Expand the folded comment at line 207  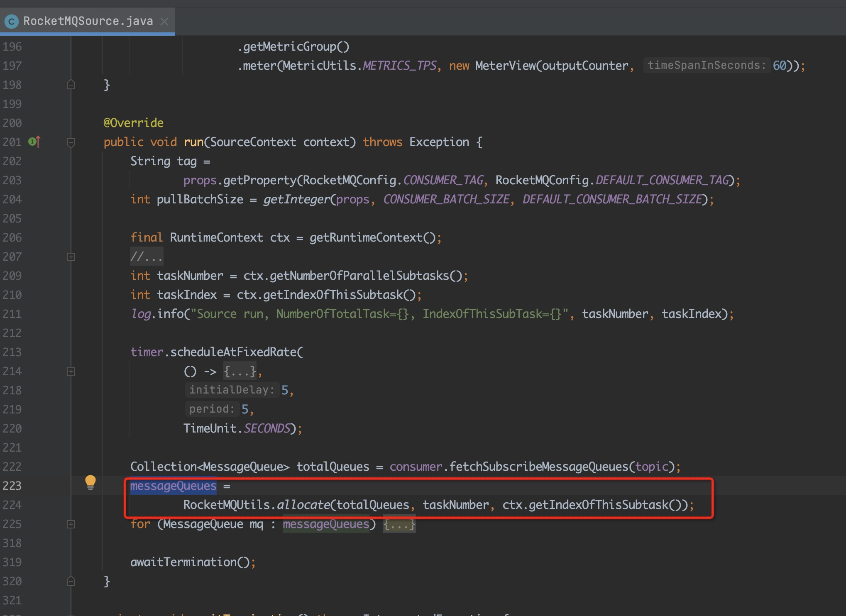(x=71, y=257)
